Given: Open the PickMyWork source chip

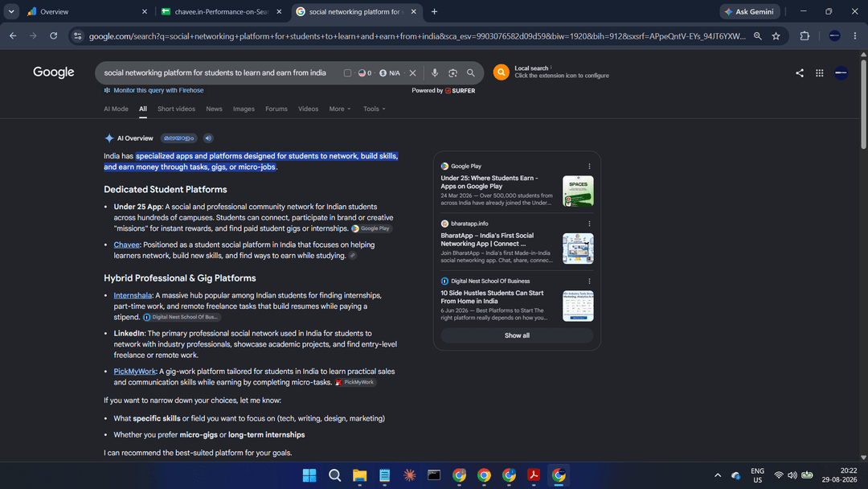Looking at the screenshot, I should click(355, 382).
